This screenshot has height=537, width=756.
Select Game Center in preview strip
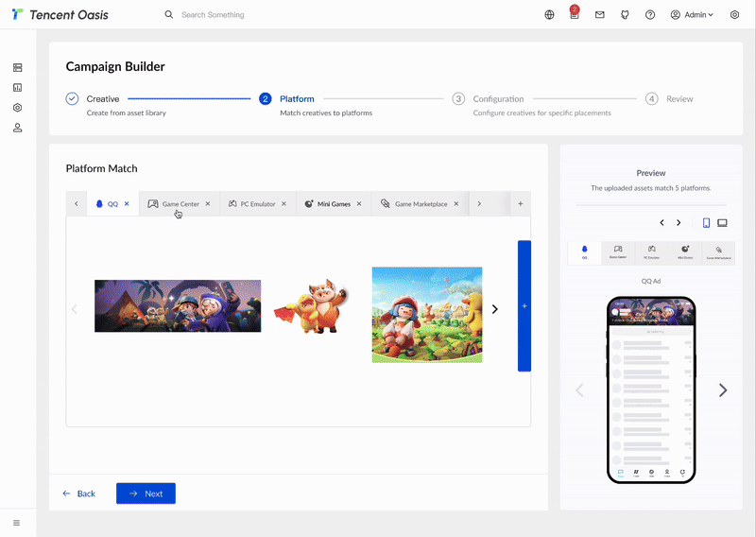click(x=618, y=252)
